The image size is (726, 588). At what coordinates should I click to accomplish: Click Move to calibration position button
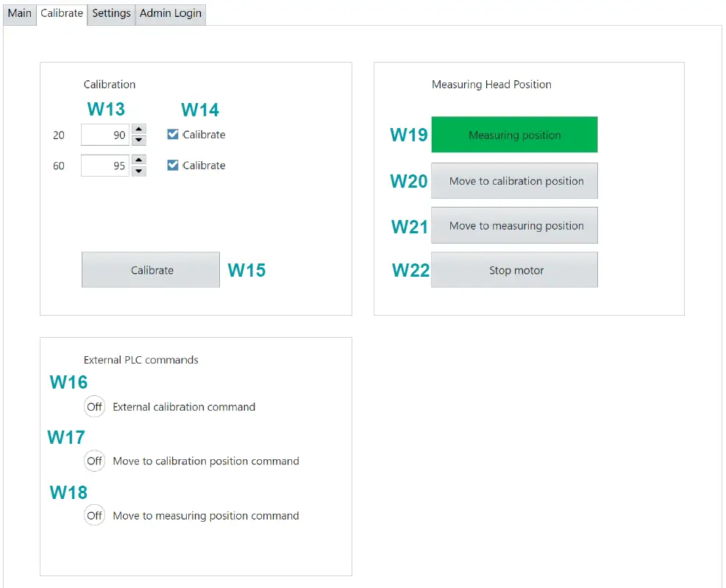(514, 181)
